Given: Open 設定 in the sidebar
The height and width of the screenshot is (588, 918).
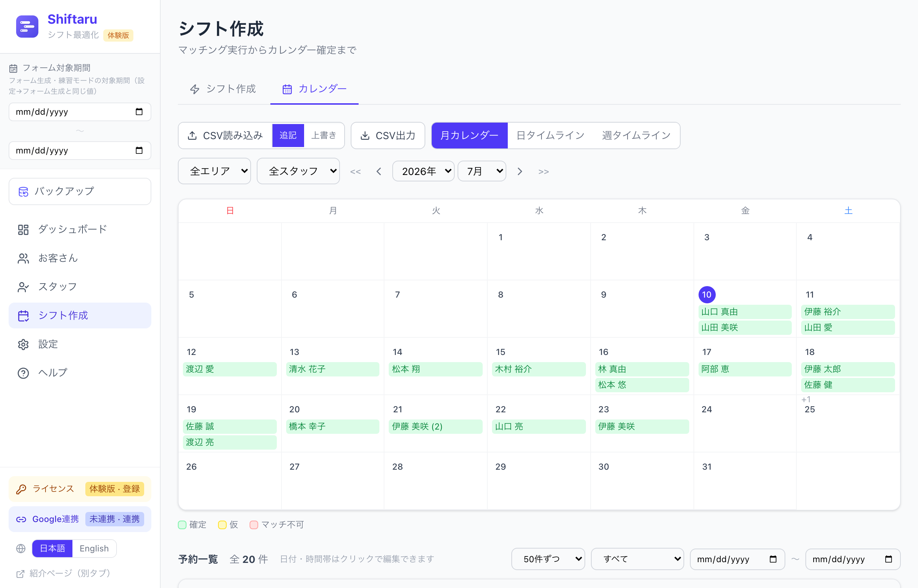Looking at the screenshot, I should point(80,345).
